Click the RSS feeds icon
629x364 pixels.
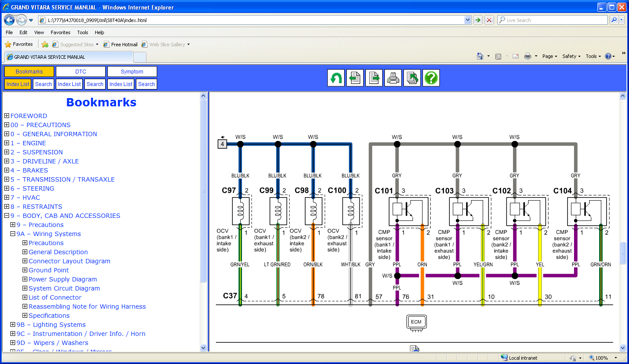pos(498,56)
